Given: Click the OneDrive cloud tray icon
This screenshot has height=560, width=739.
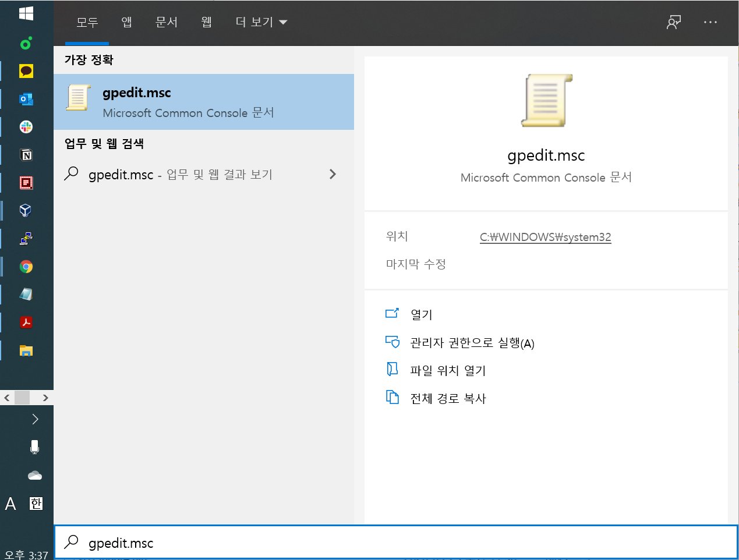Looking at the screenshot, I should pyautogui.click(x=35, y=476).
